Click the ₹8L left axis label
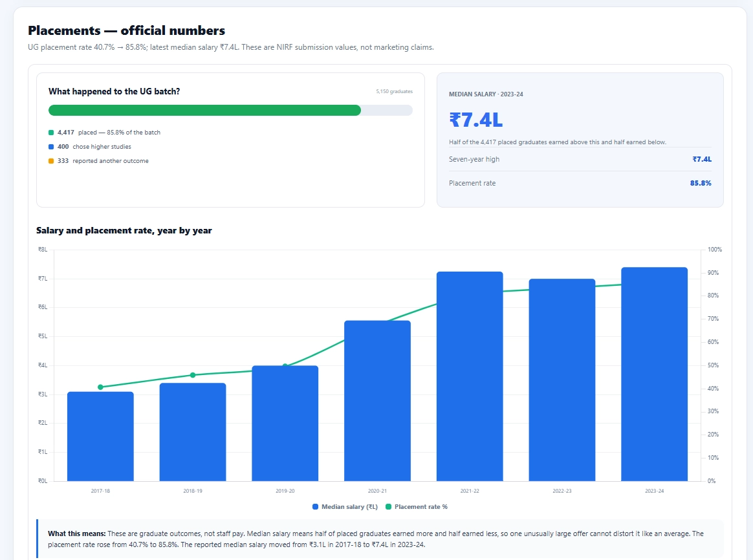753x560 pixels. click(43, 250)
